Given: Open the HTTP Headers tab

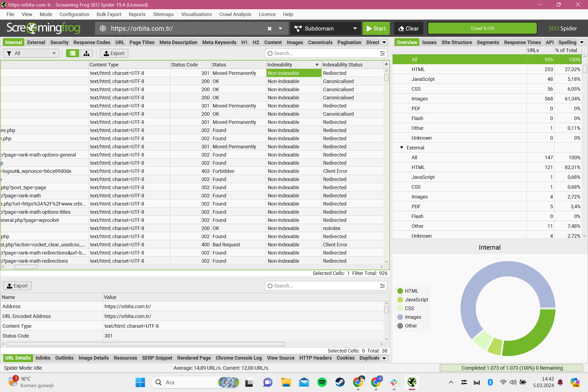Looking at the screenshot, I should pyautogui.click(x=316, y=358).
